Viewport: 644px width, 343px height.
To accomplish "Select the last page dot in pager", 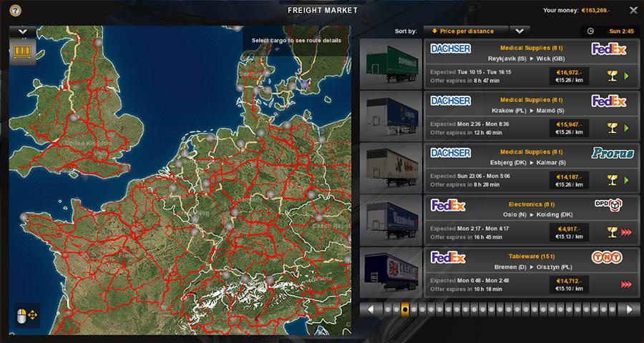I will 613,309.
